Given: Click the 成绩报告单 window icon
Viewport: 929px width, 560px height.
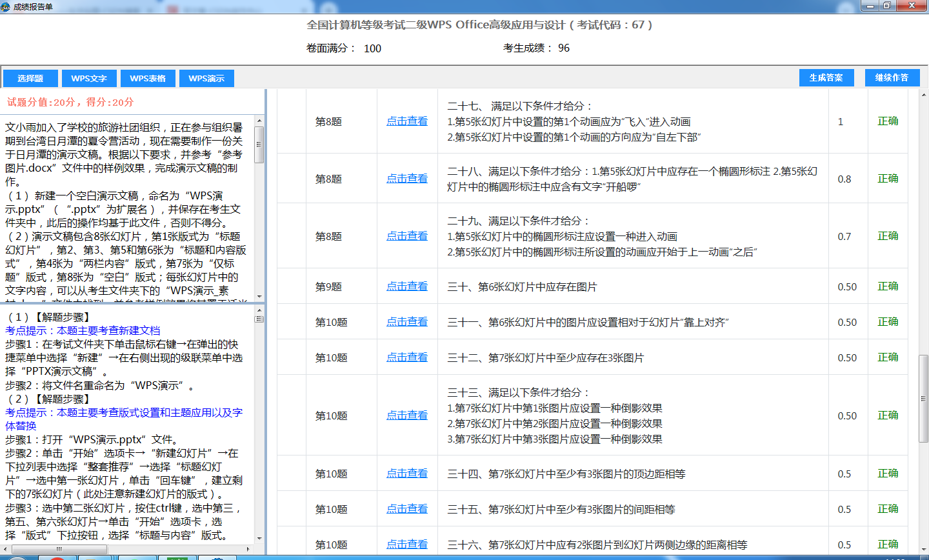Looking at the screenshot, I should click(6, 6).
